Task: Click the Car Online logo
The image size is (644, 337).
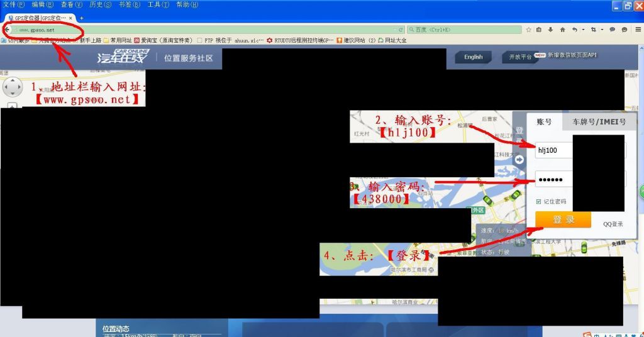Action: tap(123, 57)
